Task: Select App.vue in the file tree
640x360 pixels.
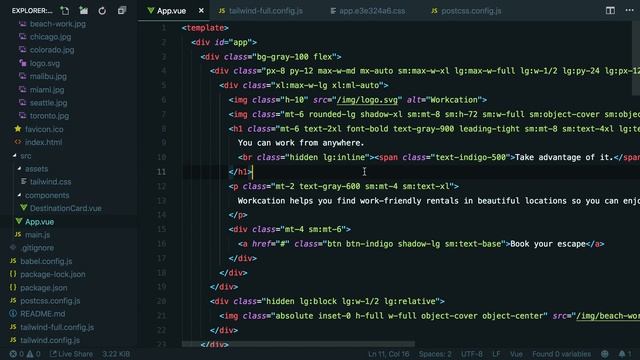Action: (39, 222)
